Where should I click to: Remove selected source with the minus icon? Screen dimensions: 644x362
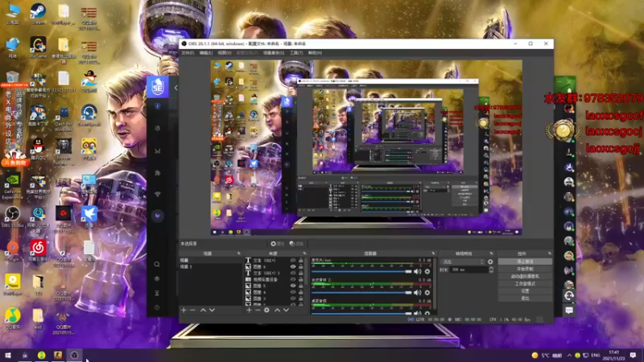point(258,311)
